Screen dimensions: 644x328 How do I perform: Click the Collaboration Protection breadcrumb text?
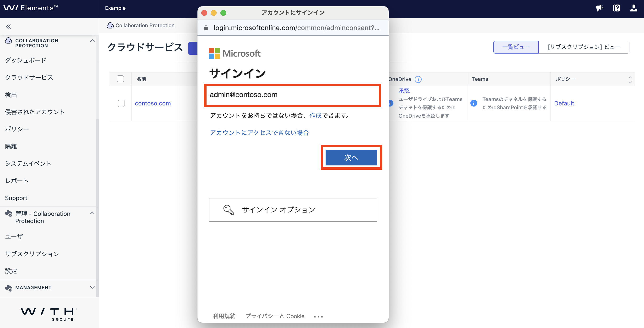pos(145,26)
